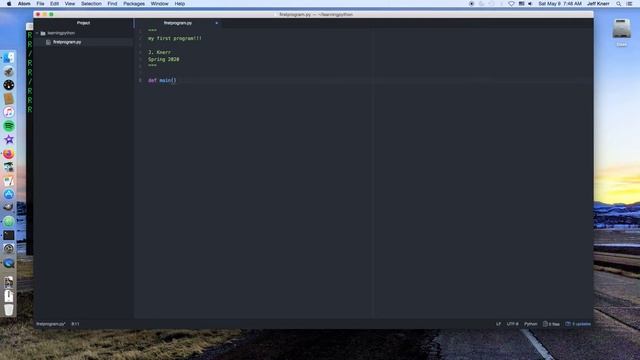Click the screen recording icon in menu bar

(x=471, y=4)
